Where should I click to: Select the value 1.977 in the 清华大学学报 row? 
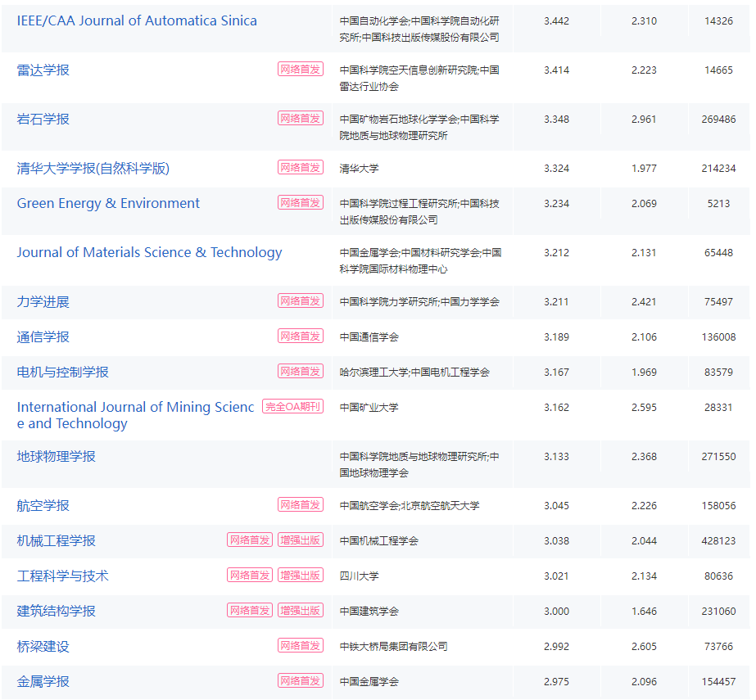click(x=644, y=169)
